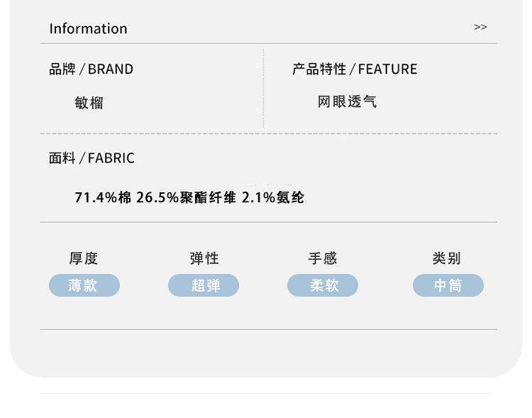
Task: Click the 弹性 attribute label
Action: tap(204, 259)
